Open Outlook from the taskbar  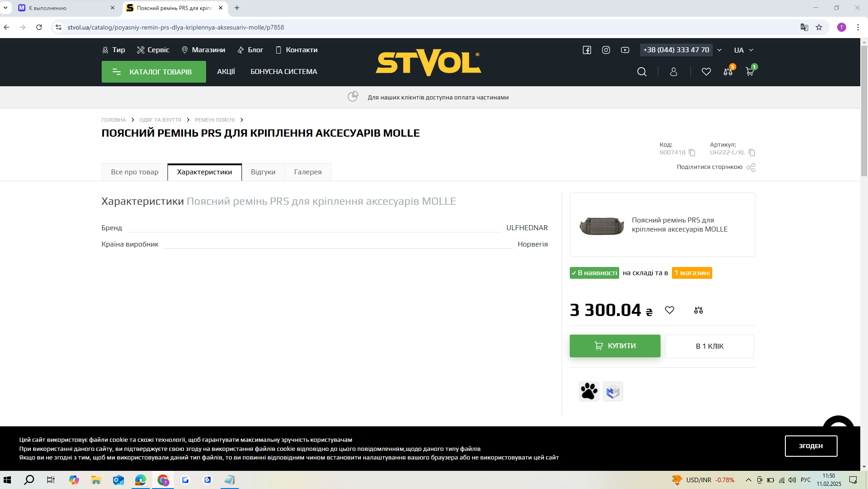pos(118,480)
